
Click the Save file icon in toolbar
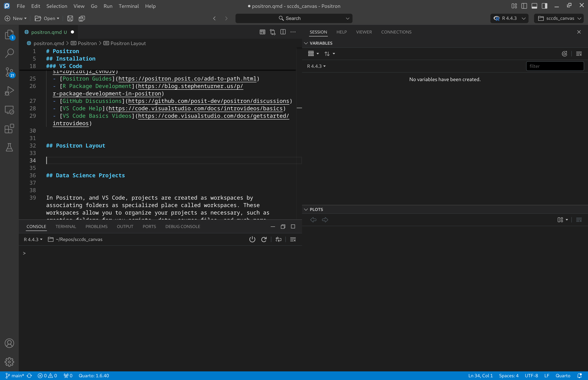point(70,18)
